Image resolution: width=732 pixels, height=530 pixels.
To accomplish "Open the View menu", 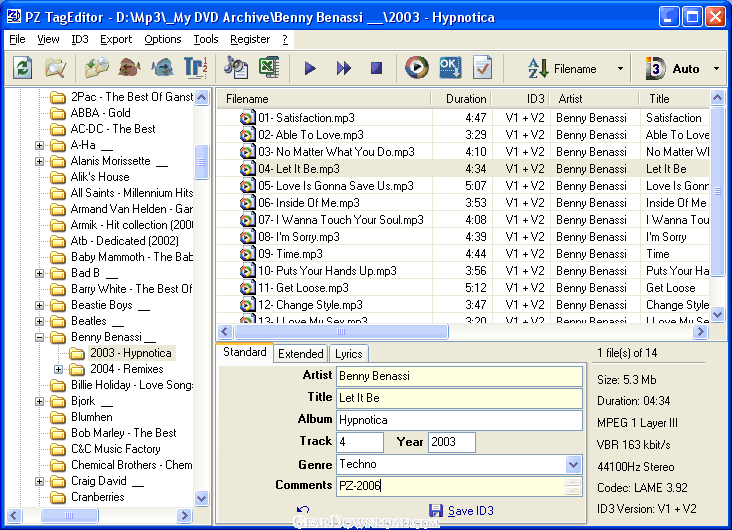I will [x=48, y=39].
